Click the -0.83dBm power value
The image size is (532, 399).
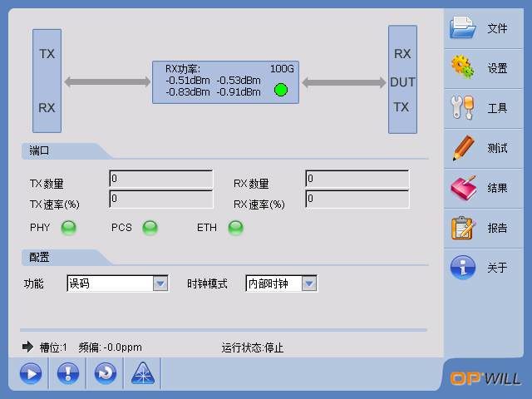point(188,92)
